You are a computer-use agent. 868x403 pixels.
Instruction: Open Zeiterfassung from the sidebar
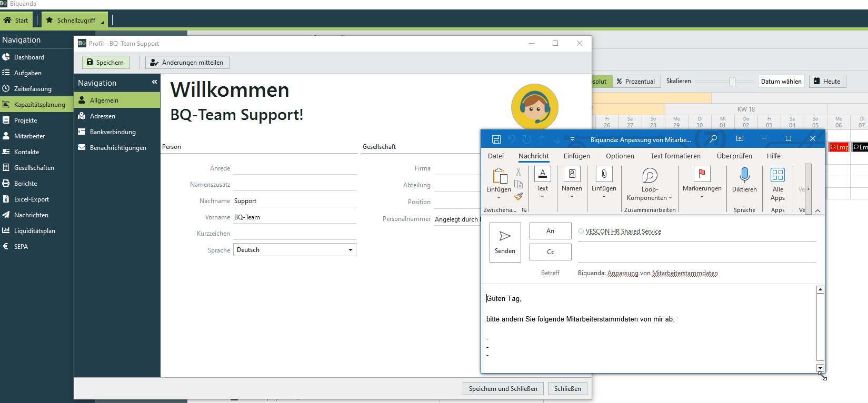coord(33,88)
